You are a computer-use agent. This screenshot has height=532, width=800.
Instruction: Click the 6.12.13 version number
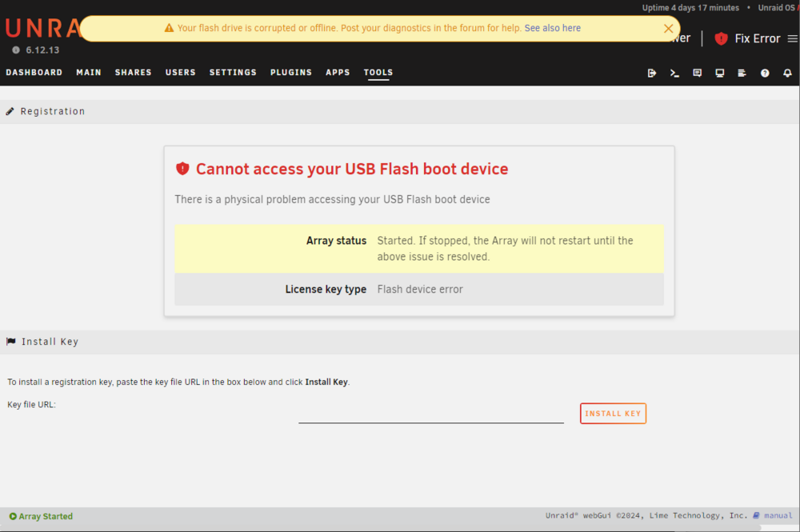pyautogui.click(x=42, y=50)
